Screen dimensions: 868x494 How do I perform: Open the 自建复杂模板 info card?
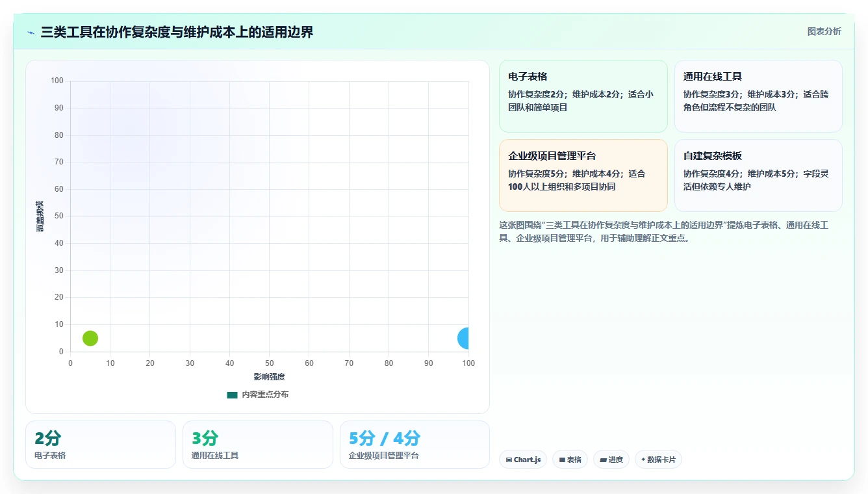[x=758, y=175]
